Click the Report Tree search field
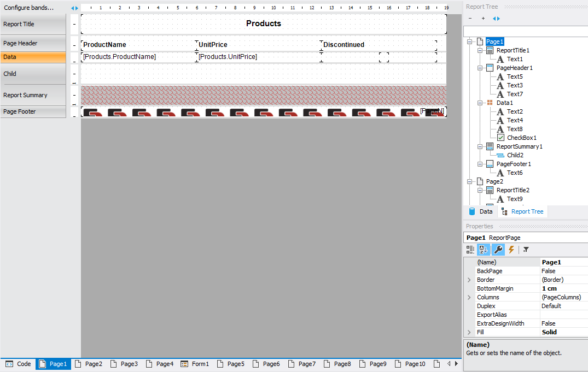Screen dimensions: 588x372 pos(525,32)
